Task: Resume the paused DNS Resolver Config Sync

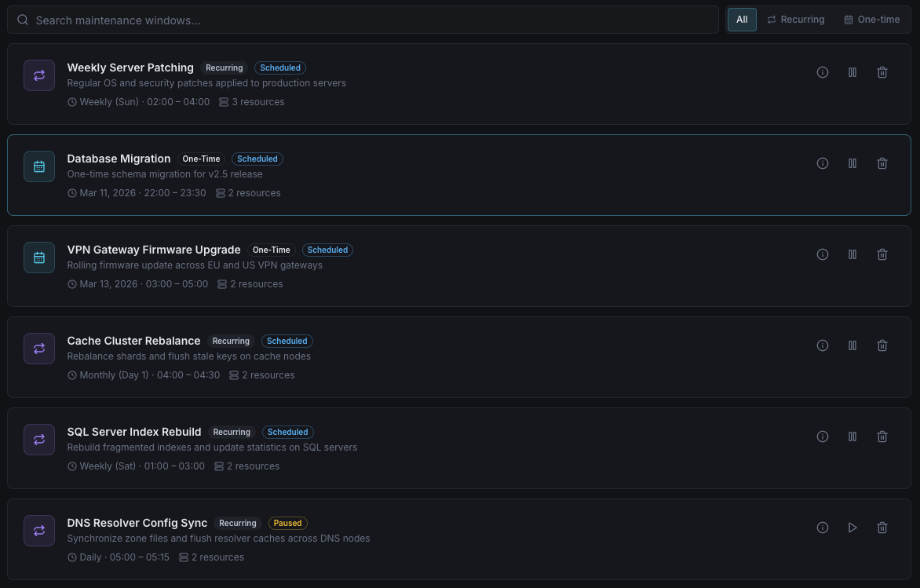Action: (852, 528)
